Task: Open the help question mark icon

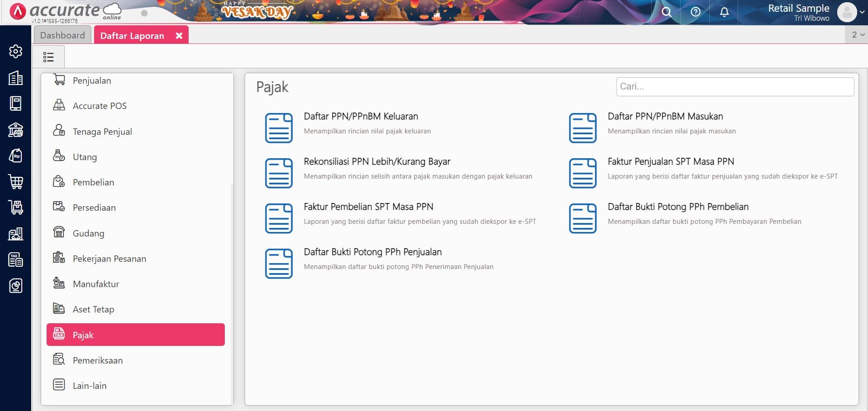Action: point(695,12)
